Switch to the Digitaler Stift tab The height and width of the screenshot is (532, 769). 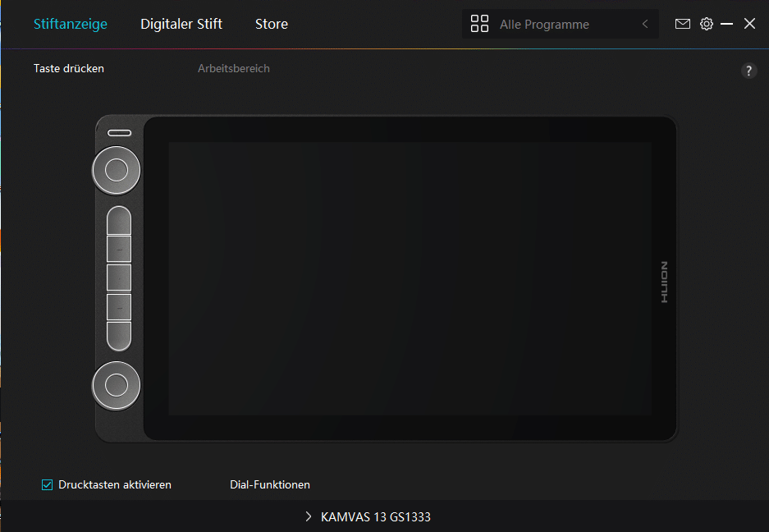[x=181, y=25]
